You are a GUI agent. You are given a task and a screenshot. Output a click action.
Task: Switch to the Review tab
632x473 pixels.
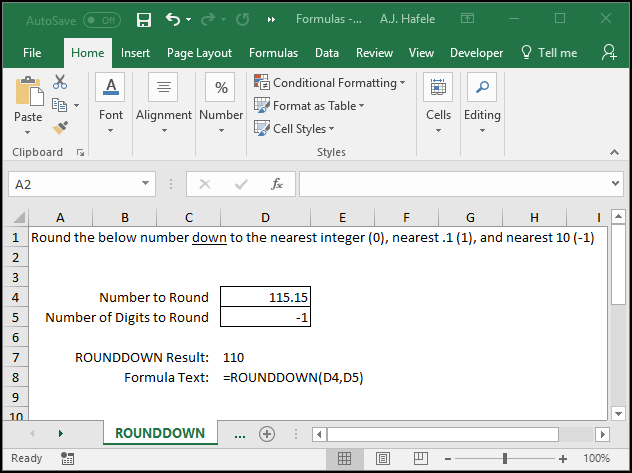point(374,53)
